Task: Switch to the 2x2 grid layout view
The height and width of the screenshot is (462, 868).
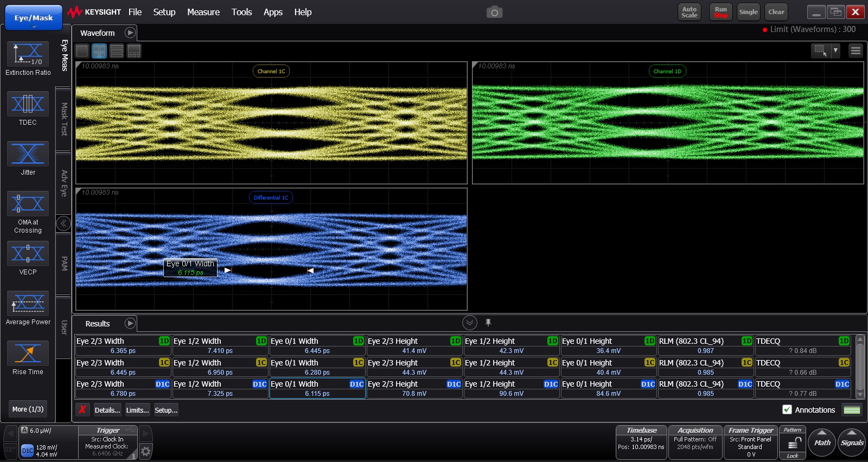Action: click(99, 51)
